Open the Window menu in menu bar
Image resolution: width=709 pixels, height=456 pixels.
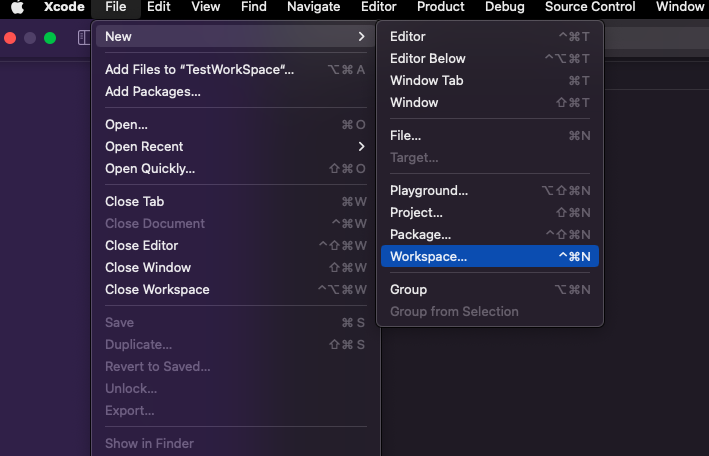point(681,7)
